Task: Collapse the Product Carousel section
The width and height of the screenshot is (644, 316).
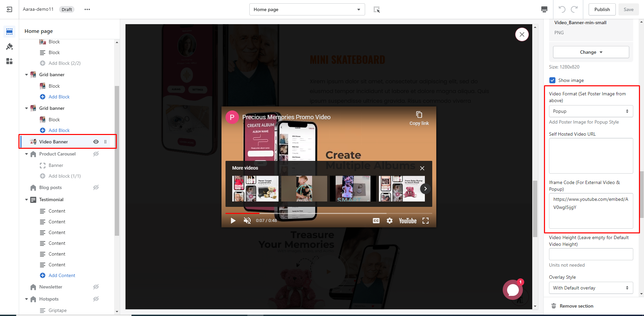Action: coord(27,154)
